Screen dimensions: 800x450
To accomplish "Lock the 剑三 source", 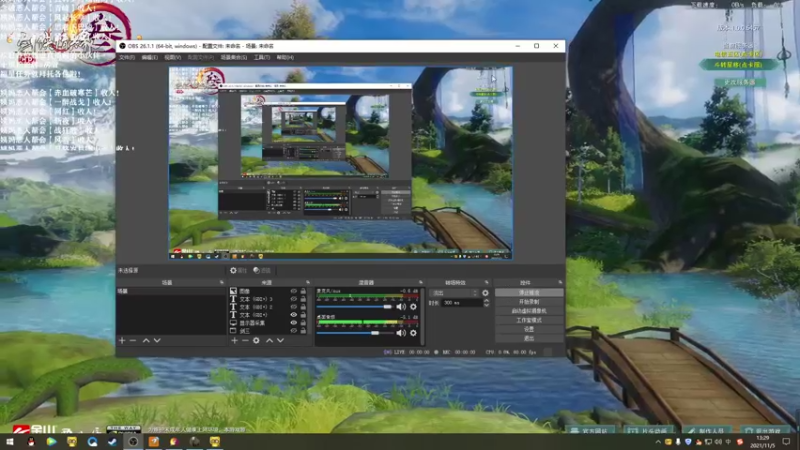I will (303, 331).
